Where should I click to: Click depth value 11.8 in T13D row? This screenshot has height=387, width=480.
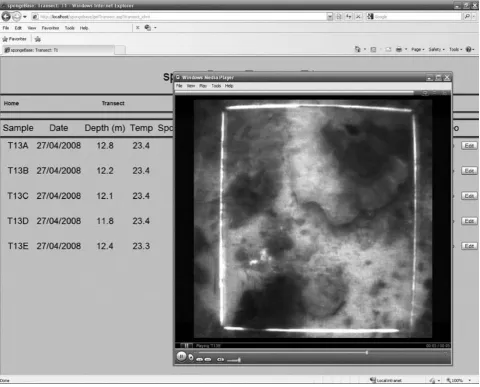(x=105, y=221)
